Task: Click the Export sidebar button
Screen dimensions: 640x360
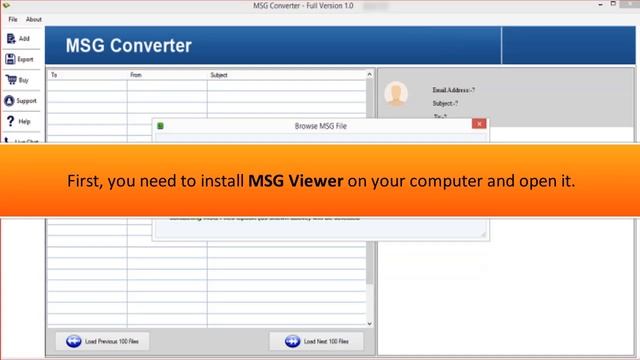Action: [x=20, y=60]
